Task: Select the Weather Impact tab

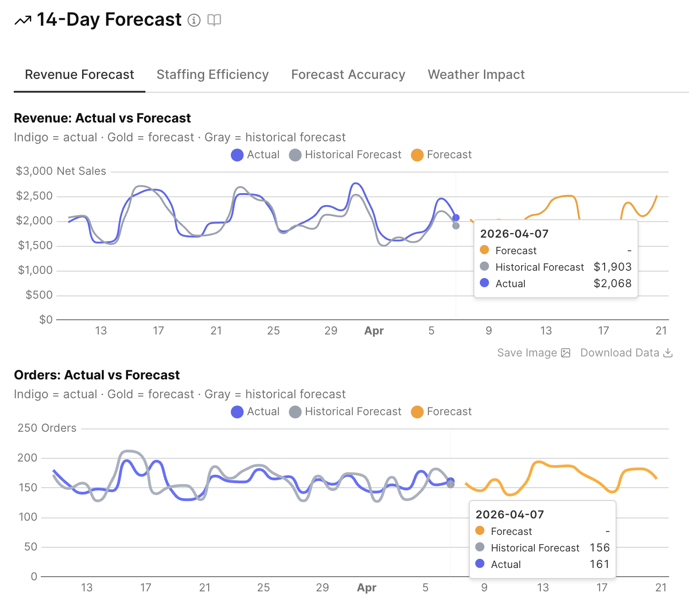Action: 476,75
